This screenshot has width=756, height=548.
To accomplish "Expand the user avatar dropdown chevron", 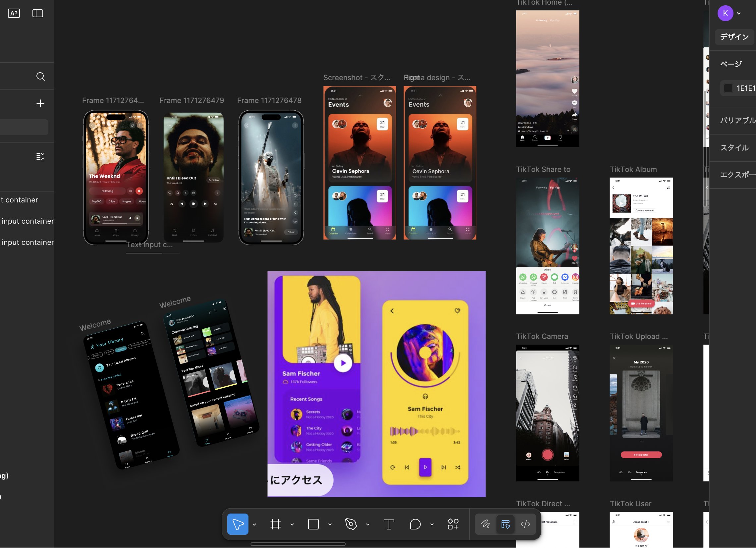I will 739,13.
